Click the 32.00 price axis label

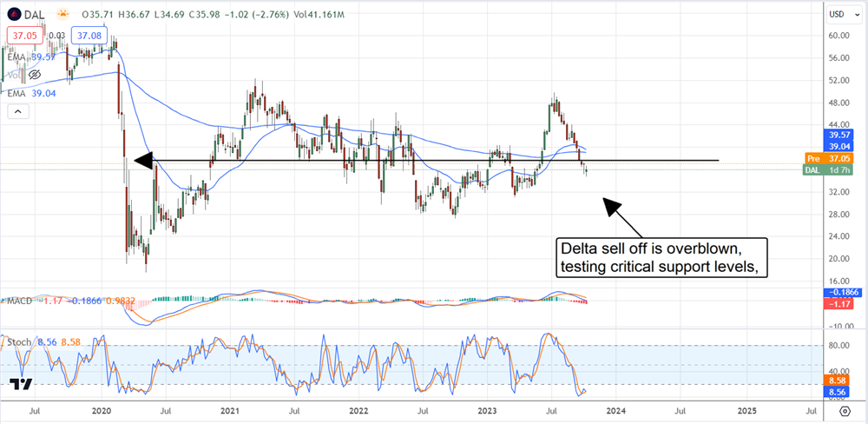(840, 192)
